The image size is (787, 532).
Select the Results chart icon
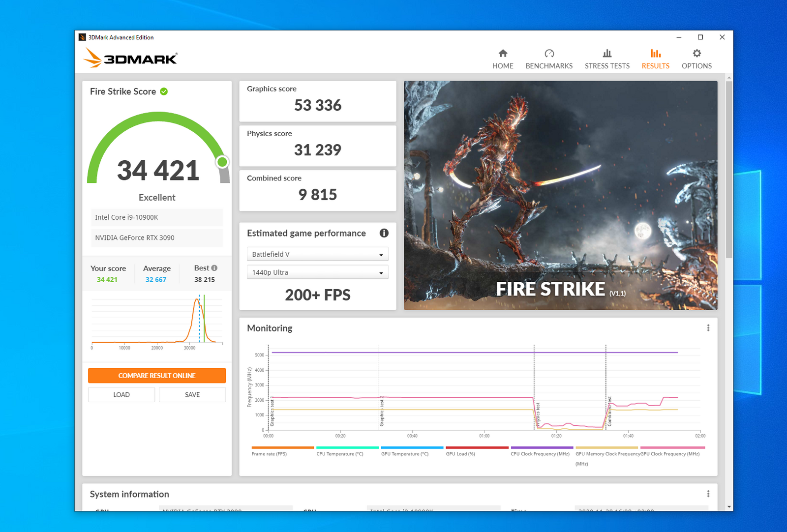point(655,53)
